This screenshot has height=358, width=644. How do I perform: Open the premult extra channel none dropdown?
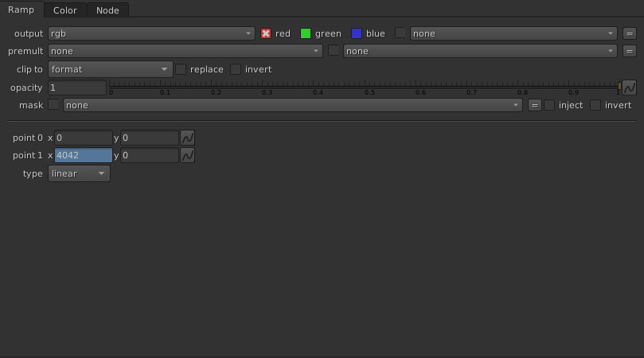point(480,52)
